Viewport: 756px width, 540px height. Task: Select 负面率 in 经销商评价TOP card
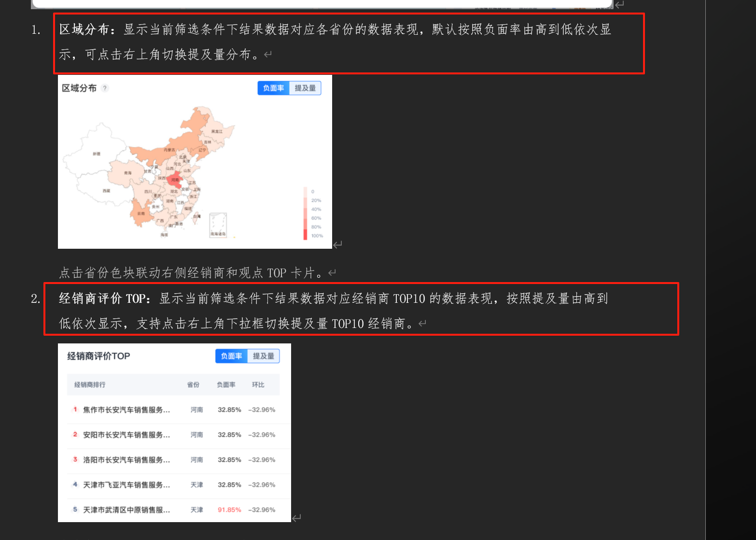pos(231,356)
